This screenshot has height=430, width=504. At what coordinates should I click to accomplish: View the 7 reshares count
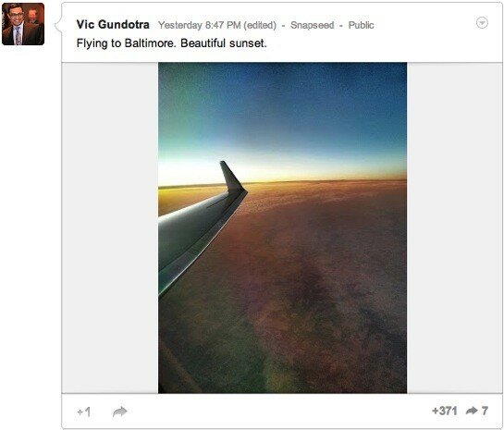tap(485, 411)
